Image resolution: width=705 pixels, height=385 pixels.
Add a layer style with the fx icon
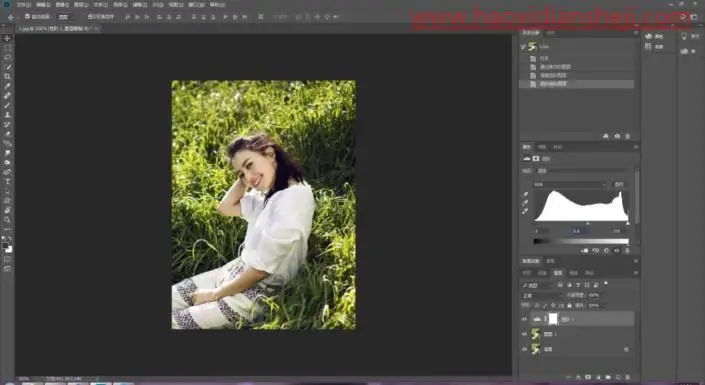(x=578, y=377)
